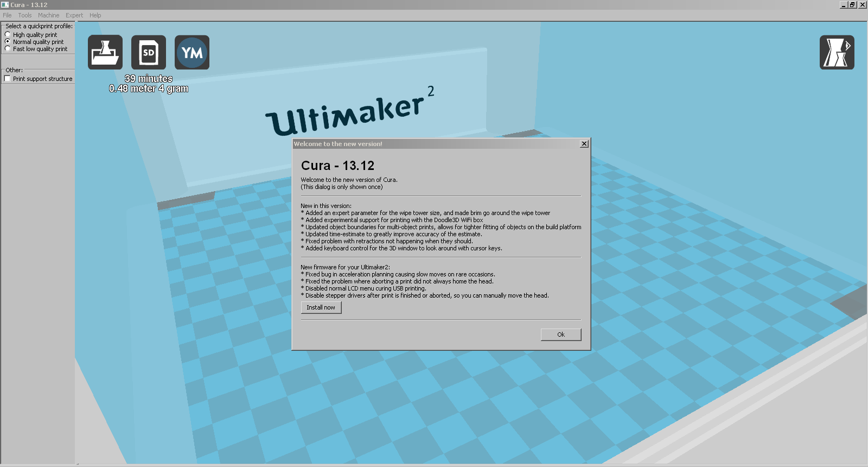
Task: Click the 39 minutes print time text
Action: click(x=149, y=79)
